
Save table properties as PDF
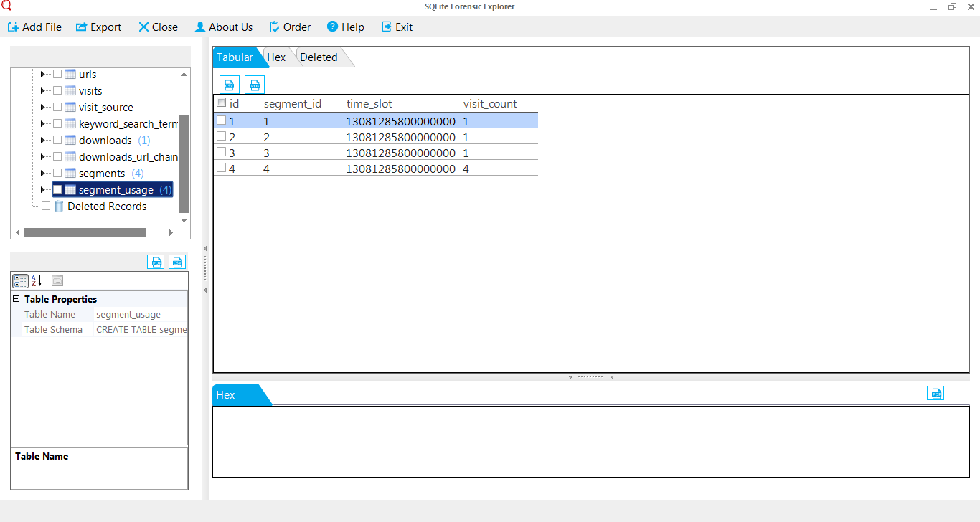tap(156, 262)
